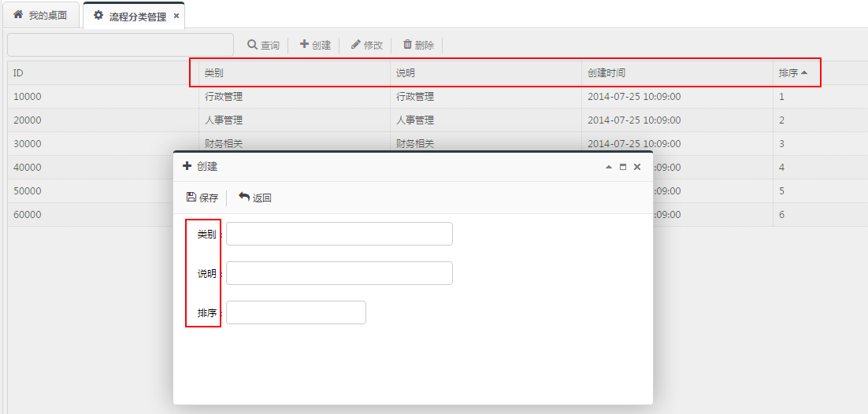This screenshot has width=868, height=414.
Task: Open the 我的桌面 home tab
Action: (x=40, y=16)
